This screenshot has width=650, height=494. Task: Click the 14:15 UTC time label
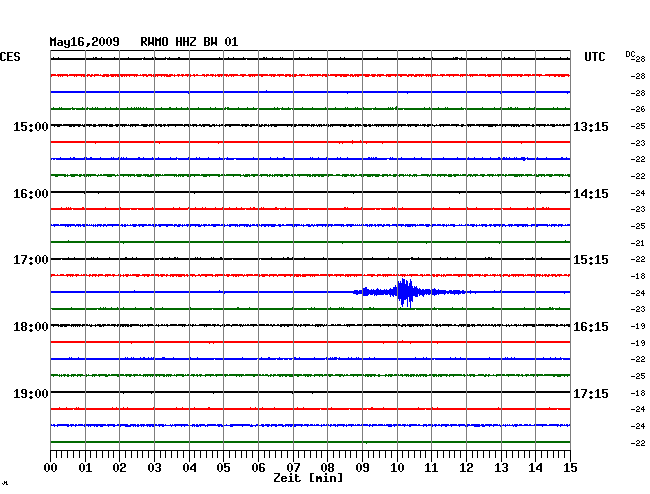(591, 194)
